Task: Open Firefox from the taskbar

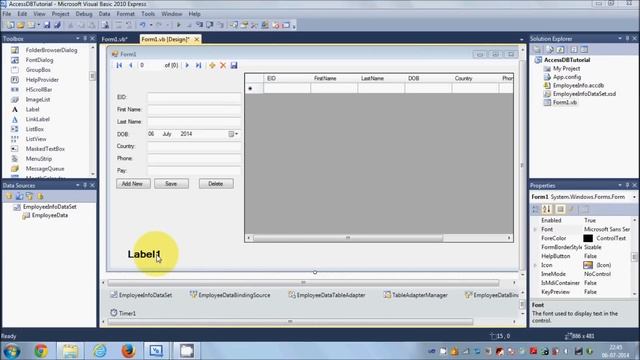Action: pyautogui.click(x=128, y=351)
